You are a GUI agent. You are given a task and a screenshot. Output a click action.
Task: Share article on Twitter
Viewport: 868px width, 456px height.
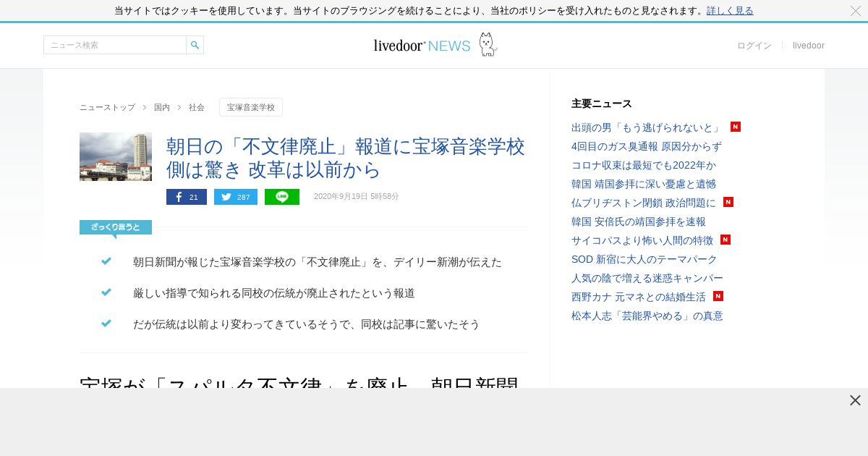[236, 197]
